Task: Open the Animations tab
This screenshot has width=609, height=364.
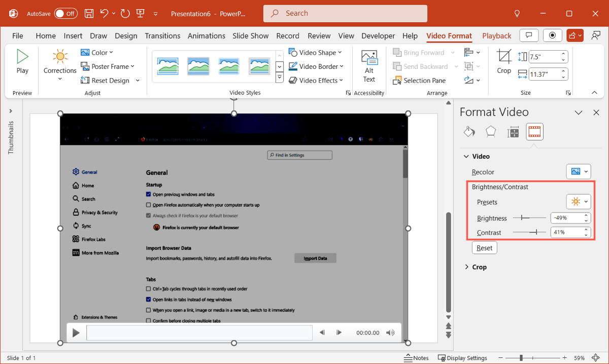Action: (207, 36)
